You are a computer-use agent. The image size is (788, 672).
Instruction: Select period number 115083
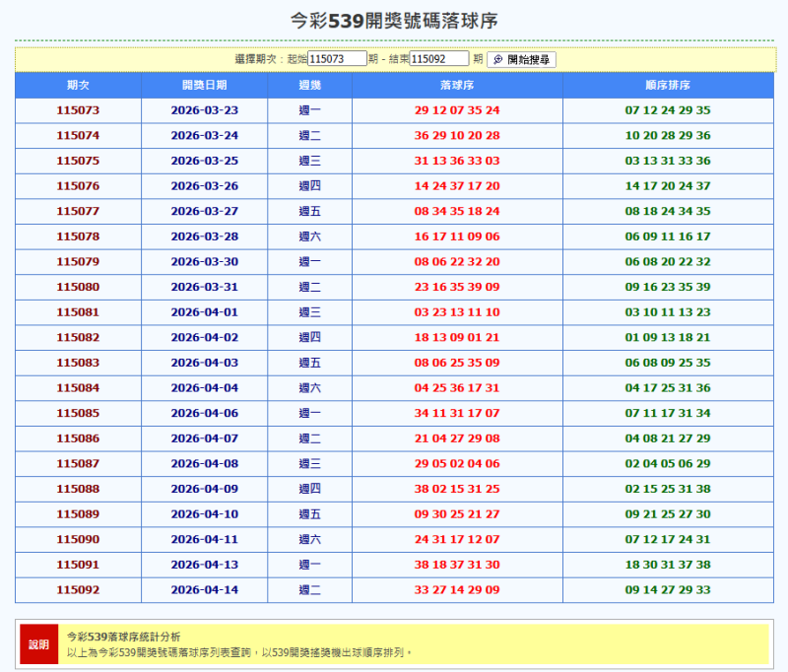78,363
